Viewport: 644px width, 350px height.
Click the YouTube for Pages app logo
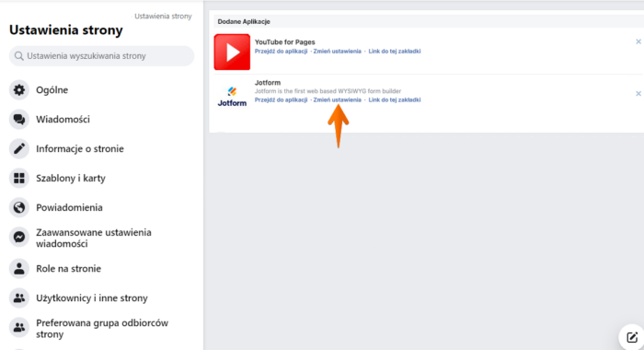pyautogui.click(x=232, y=52)
